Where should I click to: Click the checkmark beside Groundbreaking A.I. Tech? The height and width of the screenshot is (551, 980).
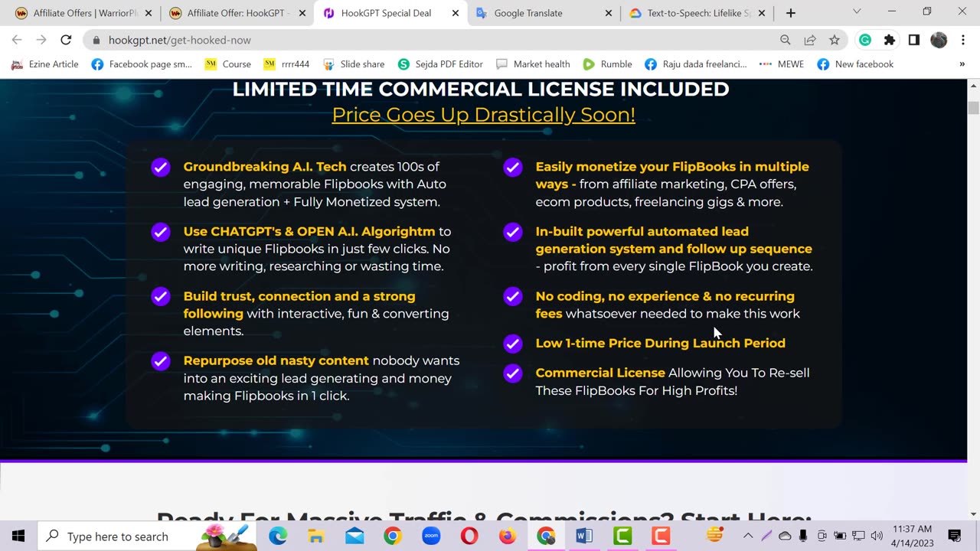pos(161,168)
